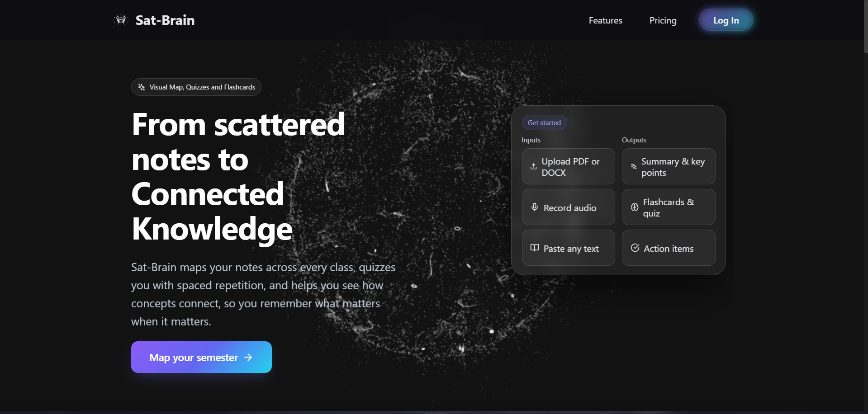The image size is (868, 414).
Task: Click the book icon beside Paste any text
Action: click(535, 248)
